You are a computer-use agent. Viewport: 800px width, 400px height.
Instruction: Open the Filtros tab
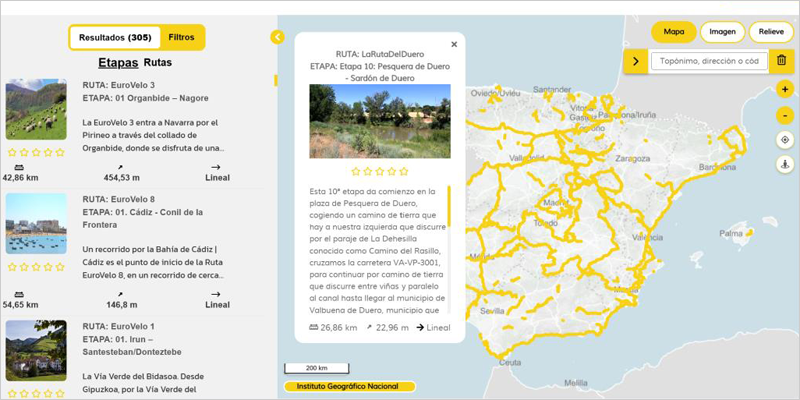(x=182, y=37)
